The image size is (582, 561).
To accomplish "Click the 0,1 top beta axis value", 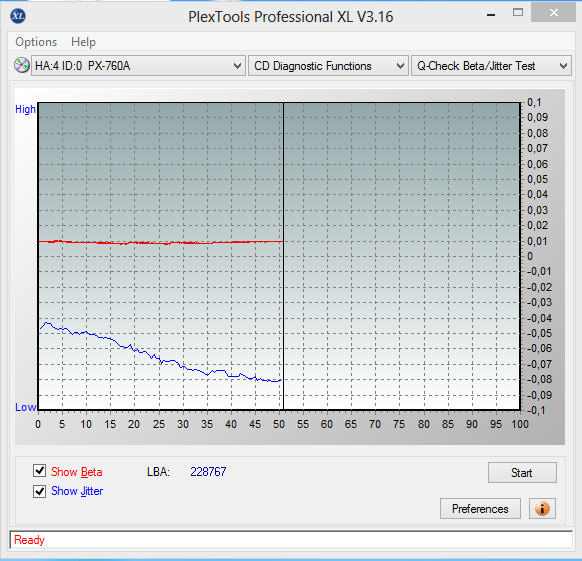I will 534,102.
